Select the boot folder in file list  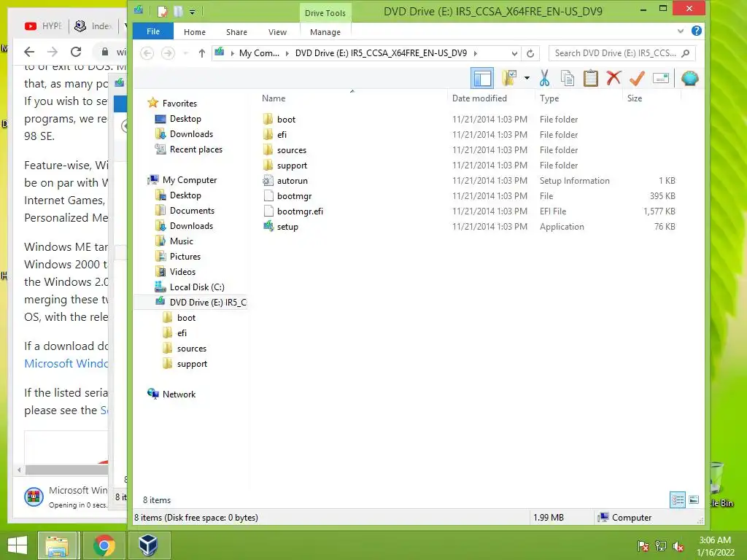[x=286, y=120]
